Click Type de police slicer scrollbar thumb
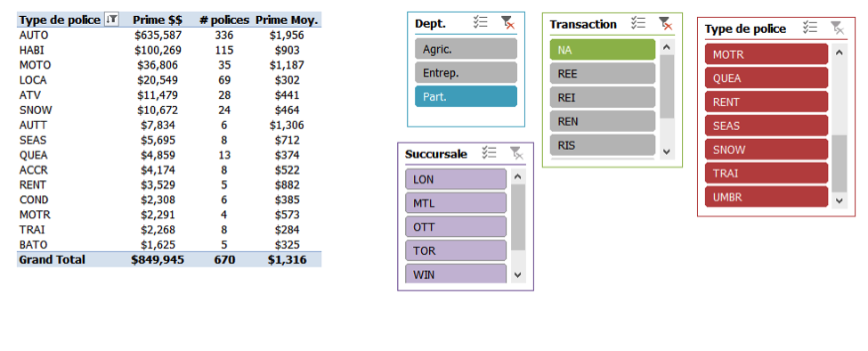 pos(840,163)
